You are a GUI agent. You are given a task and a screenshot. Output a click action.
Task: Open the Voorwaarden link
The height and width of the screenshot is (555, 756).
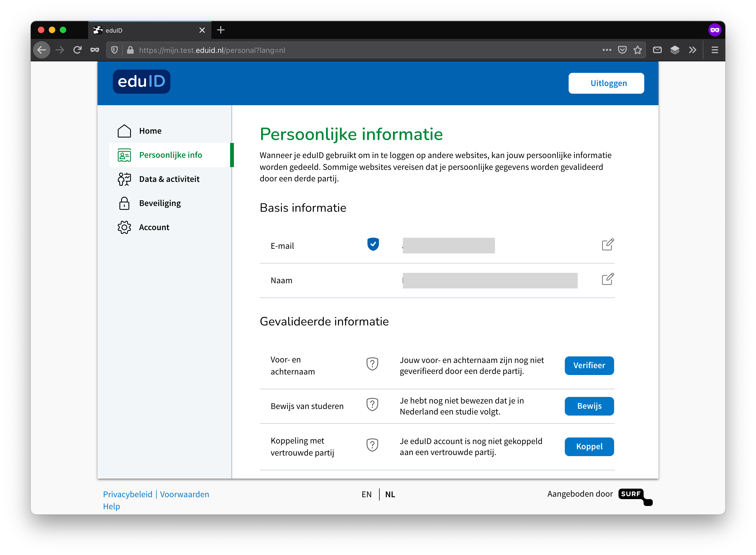point(184,494)
